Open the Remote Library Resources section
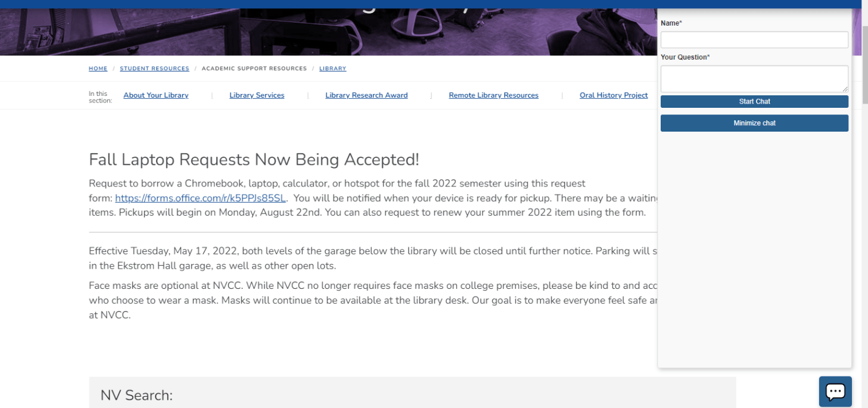Image resolution: width=868 pixels, height=408 pixels. point(493,95)
